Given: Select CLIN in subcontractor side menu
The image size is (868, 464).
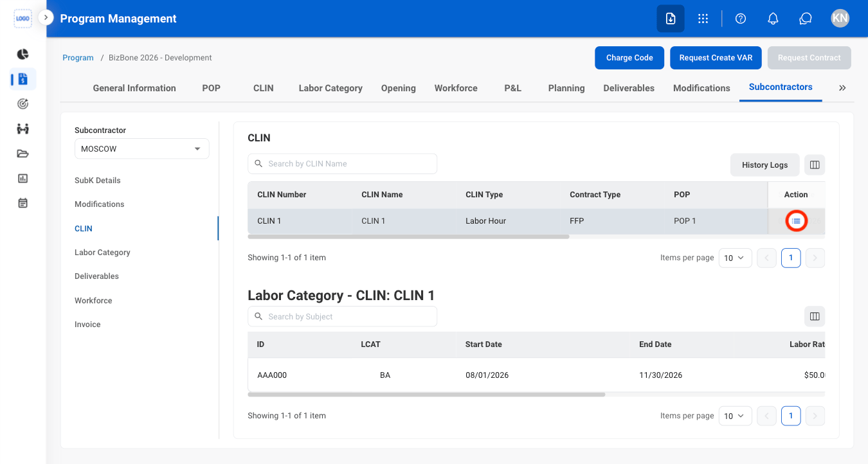Looking at the screenshot, I should tap(84, 229).
